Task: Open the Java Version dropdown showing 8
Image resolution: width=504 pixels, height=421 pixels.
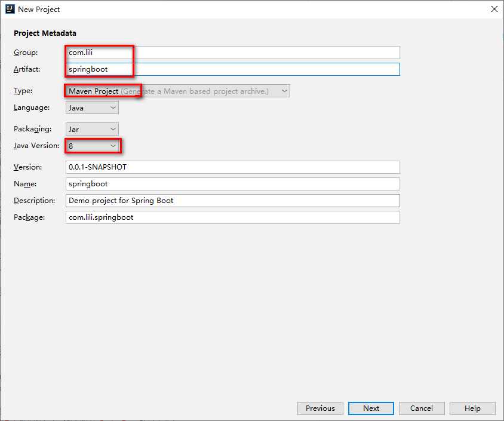Action: pyautogui.click(x=92, y=146)
